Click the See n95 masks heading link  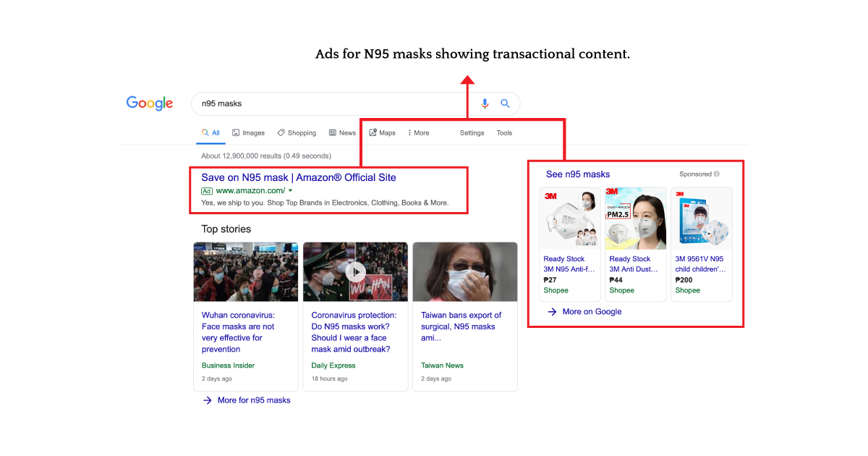click(578, 174)
